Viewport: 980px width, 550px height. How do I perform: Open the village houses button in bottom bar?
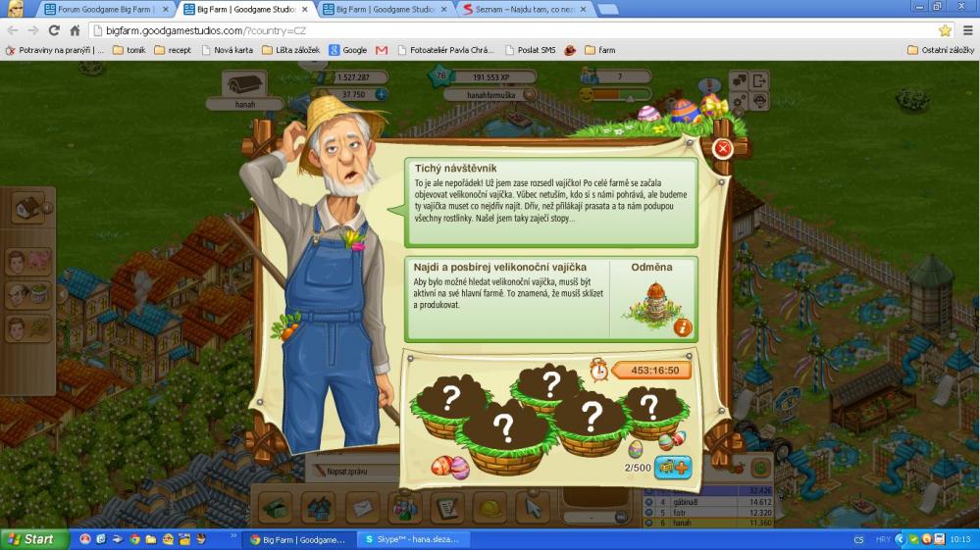point(320,508)
